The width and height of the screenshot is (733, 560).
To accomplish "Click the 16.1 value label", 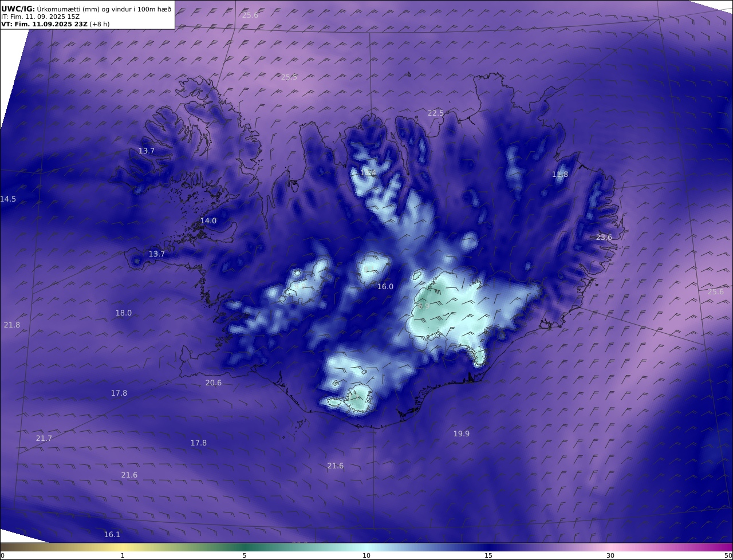I will tap(112, 535).
